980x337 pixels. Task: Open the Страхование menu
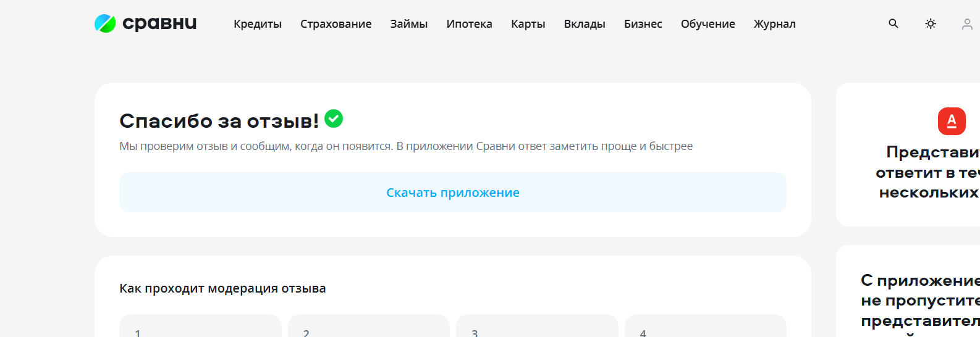pyautogui.click(x=336, y=24)
